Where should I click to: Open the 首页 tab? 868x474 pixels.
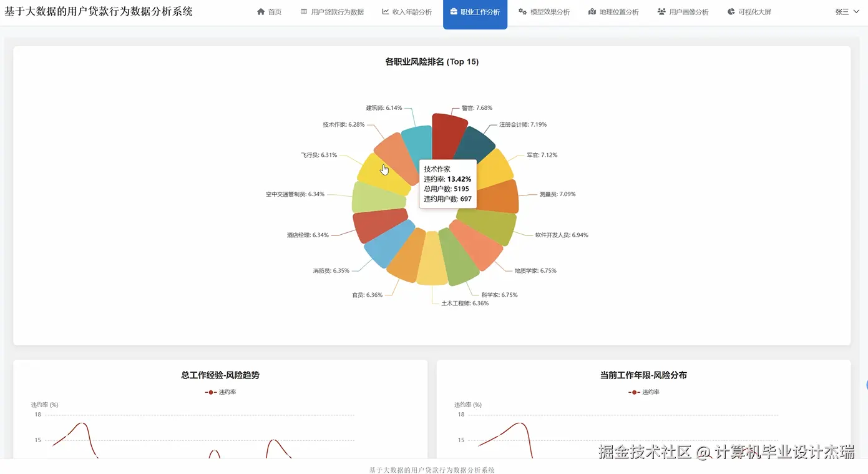[x=269, y=12]
